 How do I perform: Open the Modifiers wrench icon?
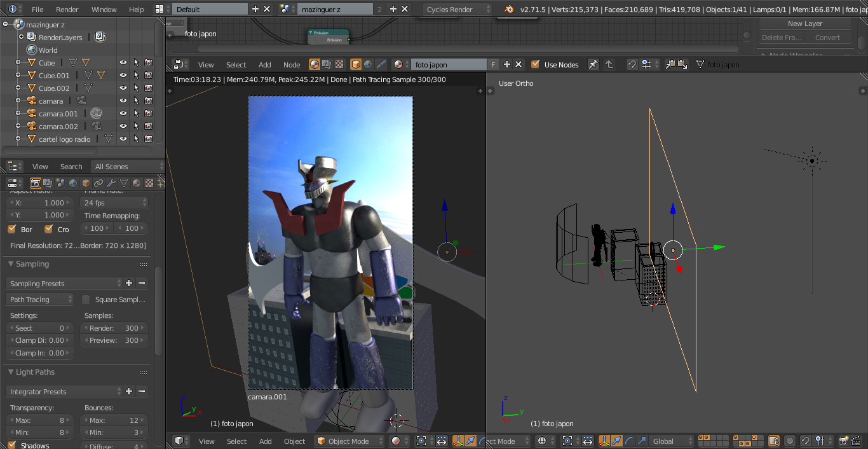click(x=111, y=183)
